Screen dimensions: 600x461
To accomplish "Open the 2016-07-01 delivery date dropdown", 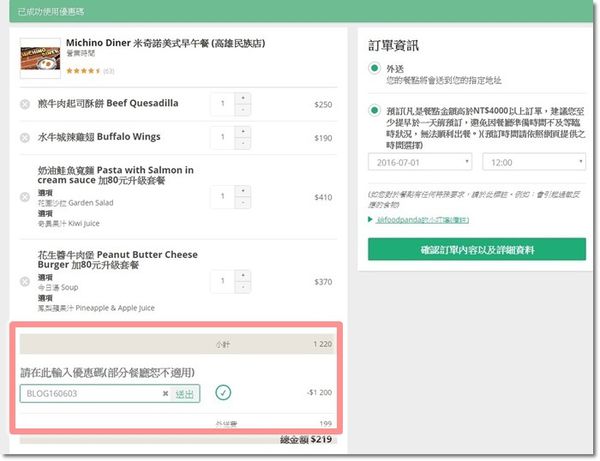I will [x=420, y=161].
